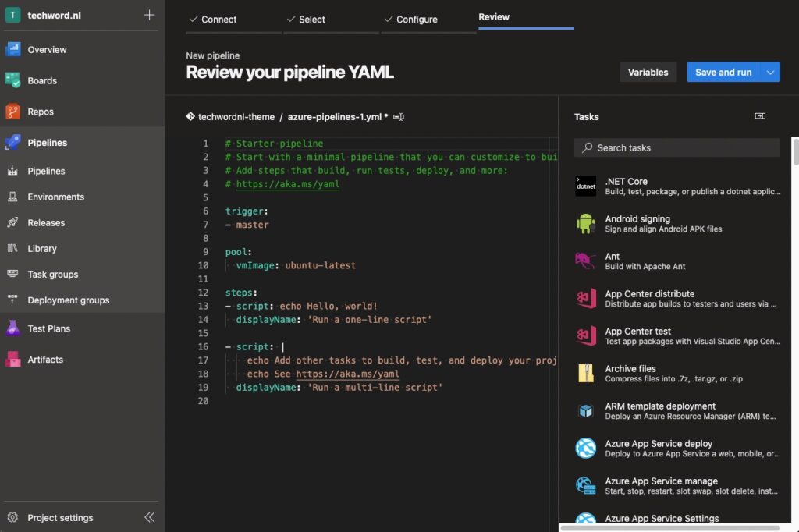The image size is (799, 532).
Task: Click the repository diamond icon before techwordnl-theme
Action: (x=190, y=117)
